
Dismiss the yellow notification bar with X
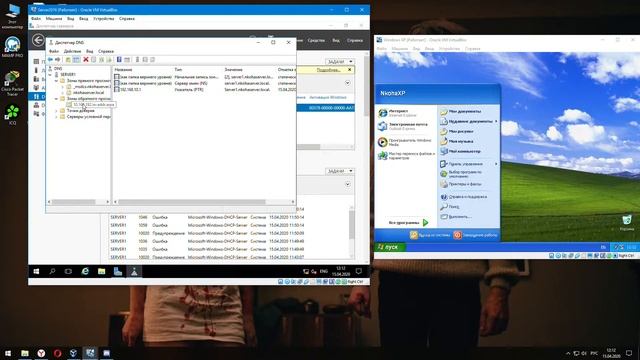click(349, 70)
